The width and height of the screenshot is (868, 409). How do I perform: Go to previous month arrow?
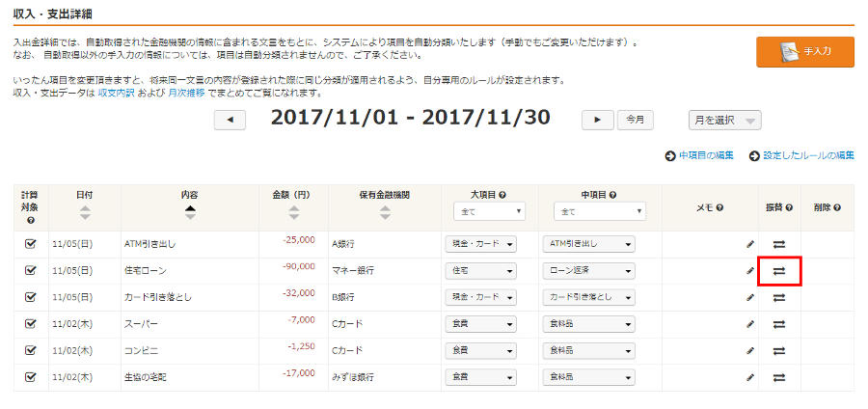point(230,120)
